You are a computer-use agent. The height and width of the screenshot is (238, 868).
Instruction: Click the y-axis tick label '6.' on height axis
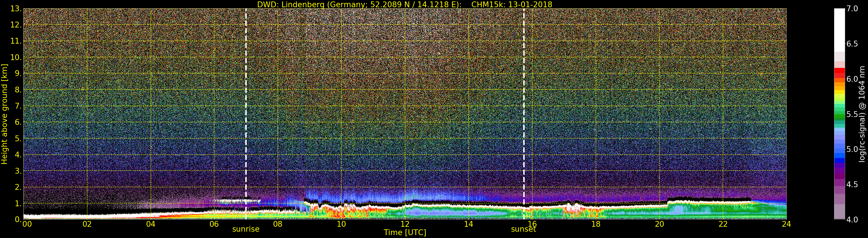coord(18,122)
